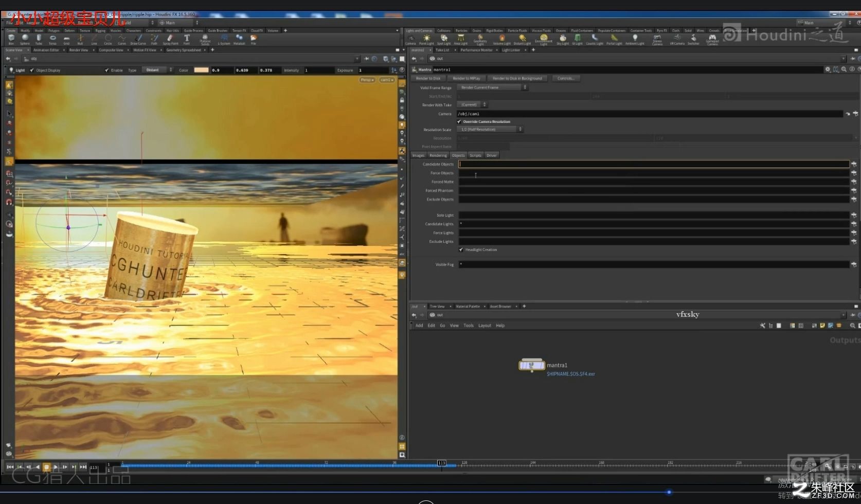Click the wrench icon in network editor toolbar
The image size is (861, 504).
coord(762,326)
